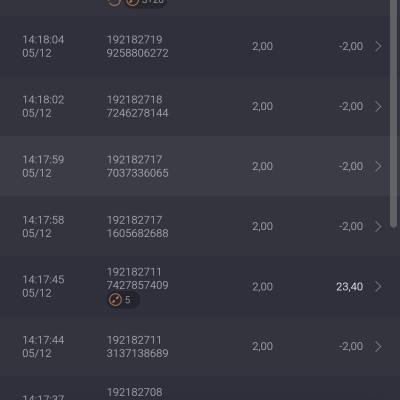
Task: Open details arrow for the 14:17:44 bet
Action: 378,346
